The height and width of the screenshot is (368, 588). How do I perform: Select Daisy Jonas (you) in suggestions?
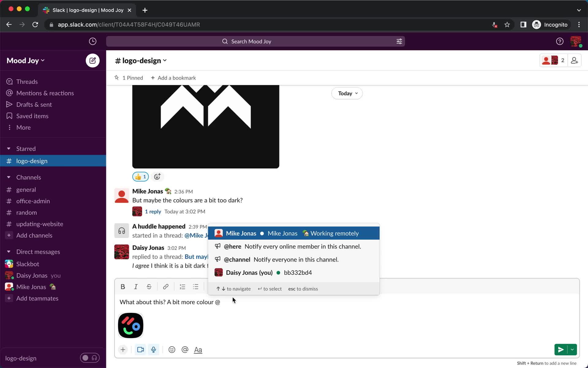294,273
